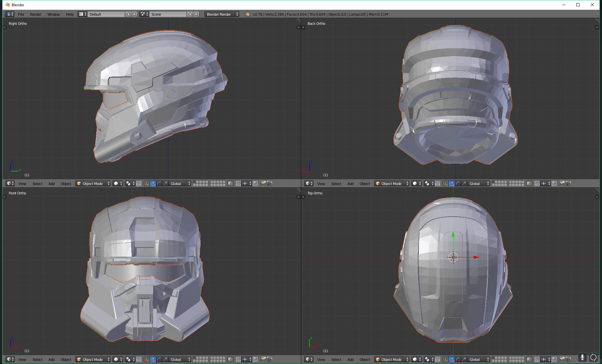Open the Help menu
The width and height of the screenshot is (602, 364).
click(70, 14)
